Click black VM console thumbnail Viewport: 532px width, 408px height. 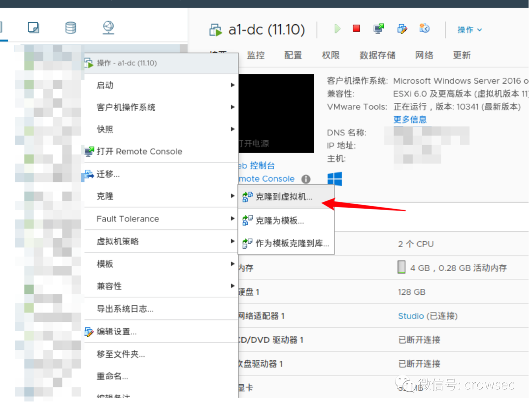coord(276,114)
